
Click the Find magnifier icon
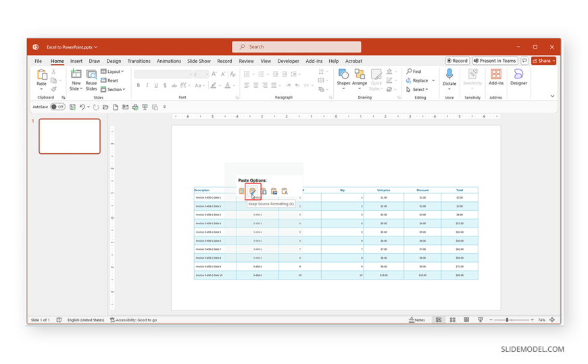coord(409,71)
